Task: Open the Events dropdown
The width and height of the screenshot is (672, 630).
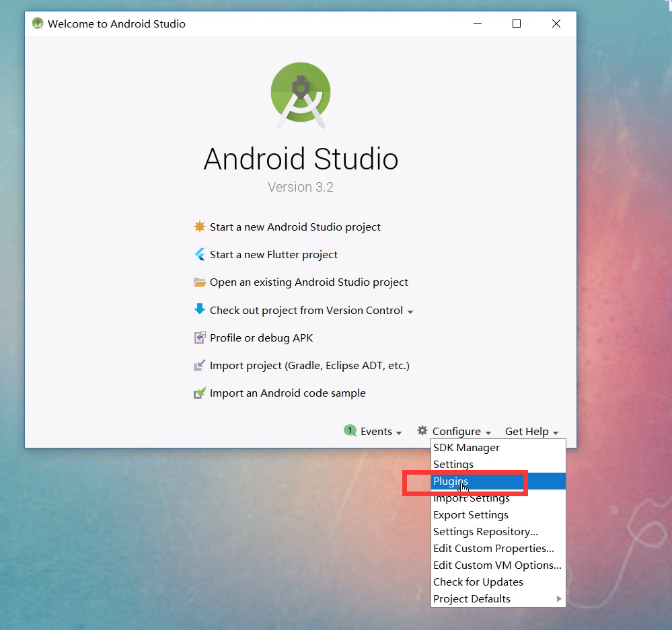Action: (x=381, y=431)
